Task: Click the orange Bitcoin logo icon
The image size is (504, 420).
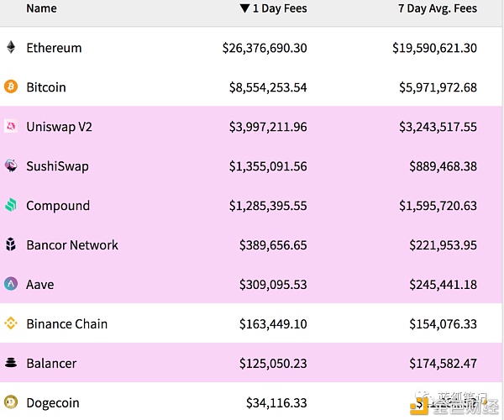Action: pyautogui.click(x=11, y=87)
